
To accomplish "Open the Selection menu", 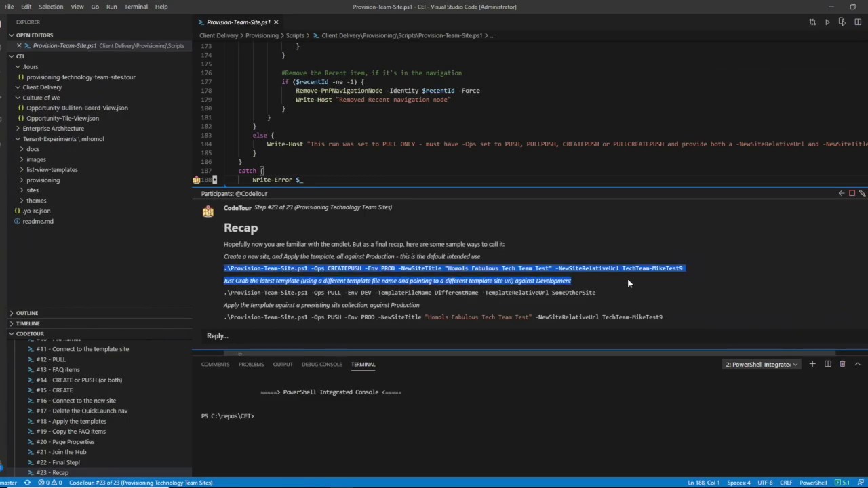I will 51,7.
